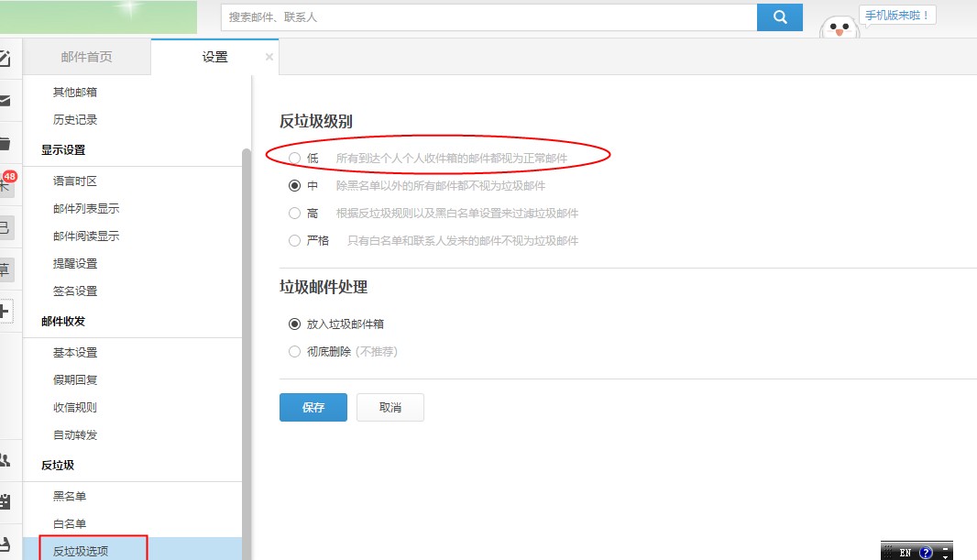Open the inbox envelope icon in sidebar
Screen dimensions: 977x560
point(5,101)
